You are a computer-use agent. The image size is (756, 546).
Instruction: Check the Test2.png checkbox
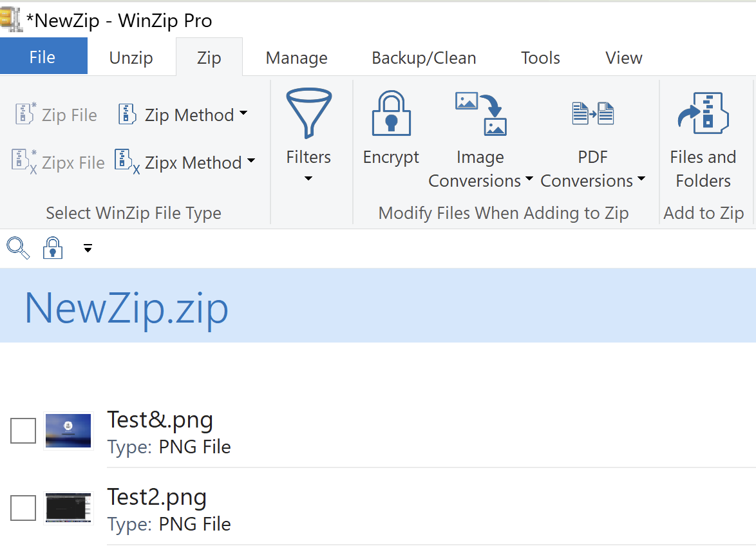23,508
